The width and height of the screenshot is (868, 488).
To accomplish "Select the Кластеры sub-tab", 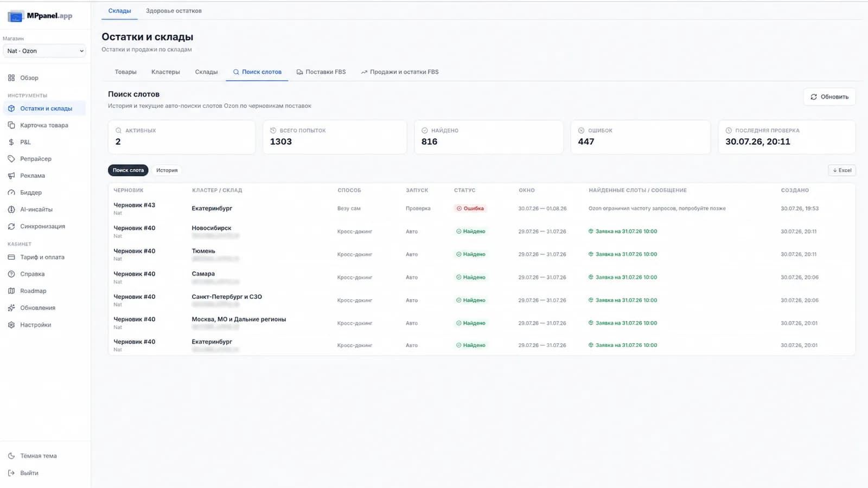I will click(165, 72).
